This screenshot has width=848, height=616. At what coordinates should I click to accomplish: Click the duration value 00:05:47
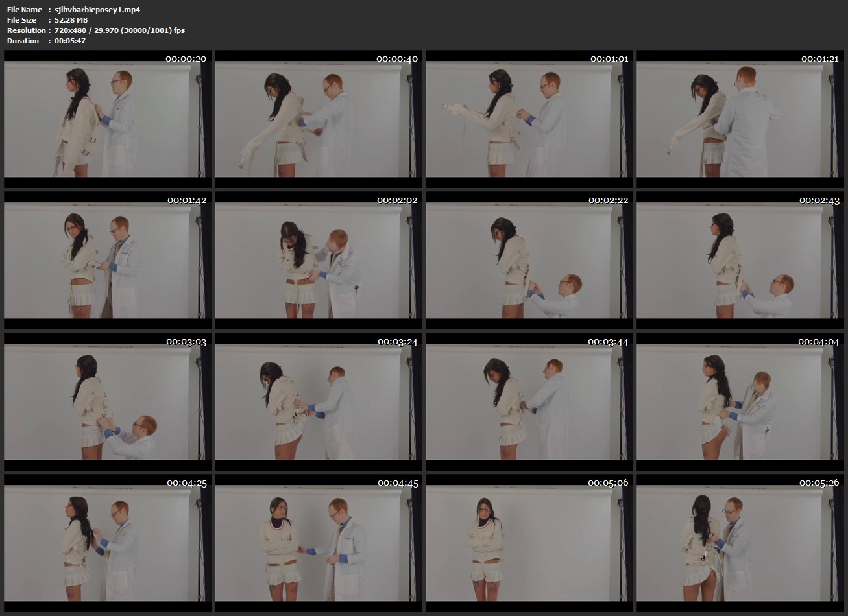pos(70,41)
